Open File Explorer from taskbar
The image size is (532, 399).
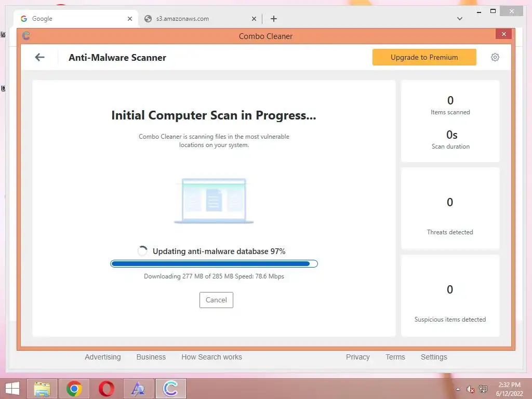click(42, 389)
